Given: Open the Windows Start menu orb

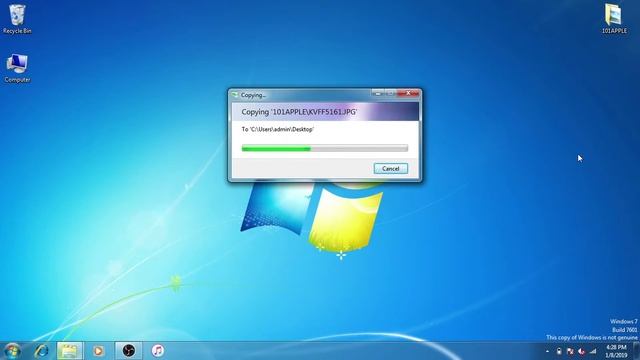Looking at the screenshot, I should (12, 351).
